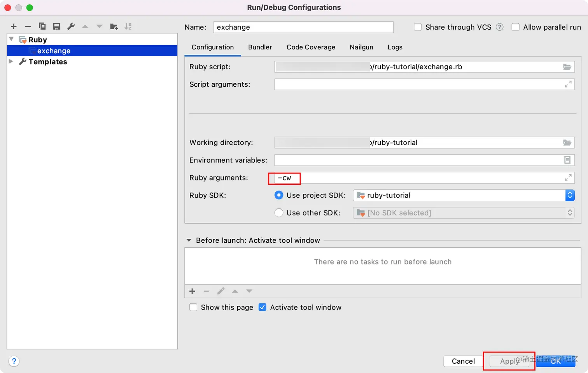588x373 pixels.
Task: Show Share through VCS help tooltip icon
Action: pos(500,27)
